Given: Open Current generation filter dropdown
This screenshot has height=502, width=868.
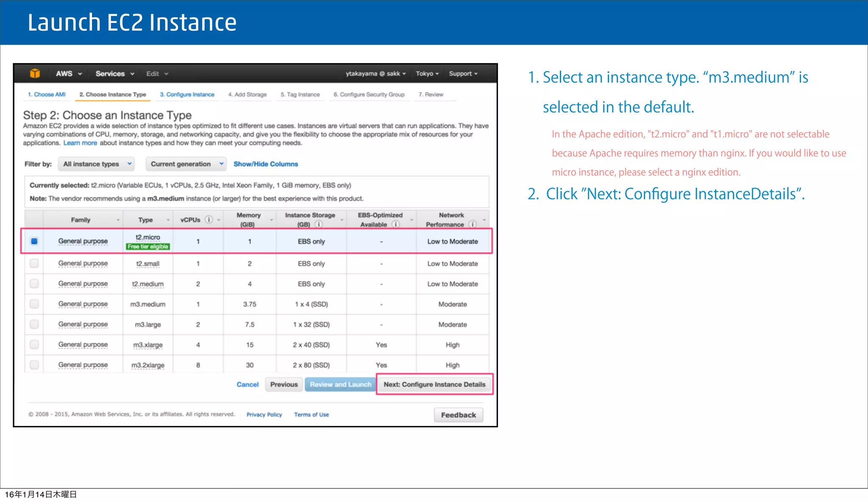Looking at the screenshot, I should point(186,164).
